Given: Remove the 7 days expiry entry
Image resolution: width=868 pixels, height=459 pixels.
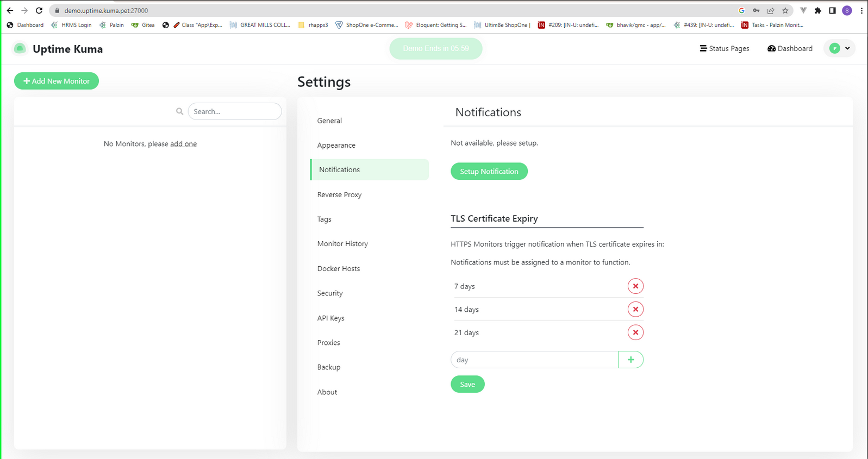Looking at the screenshot, I should [635, 286].
